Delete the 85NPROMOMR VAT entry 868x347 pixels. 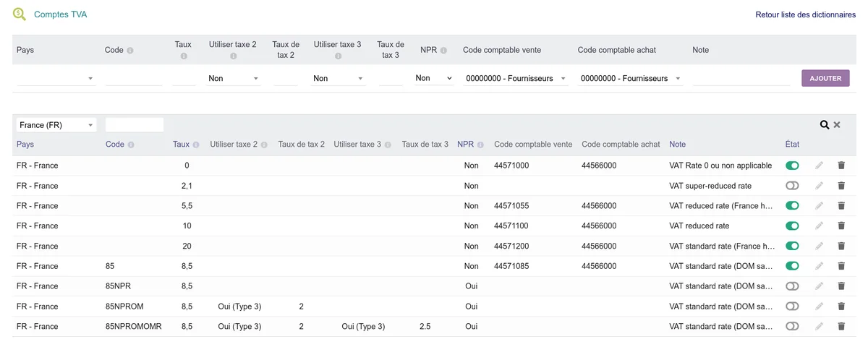[x=841, y=326]
